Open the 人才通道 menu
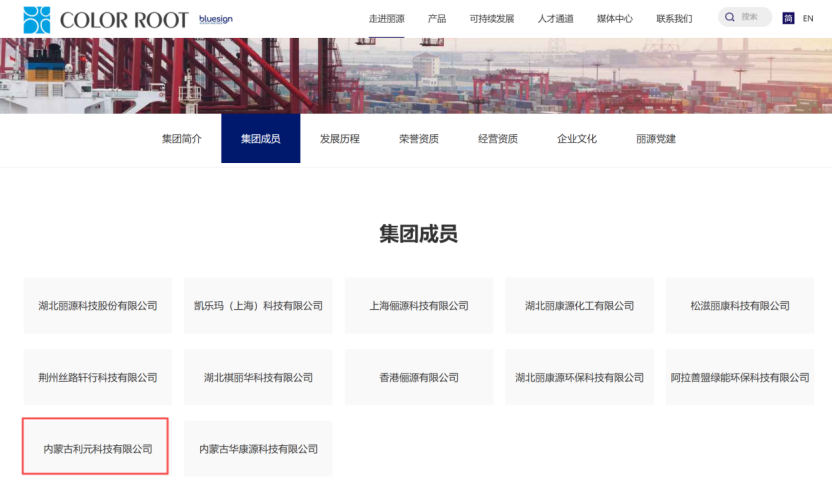 click(x=554, y=18)
